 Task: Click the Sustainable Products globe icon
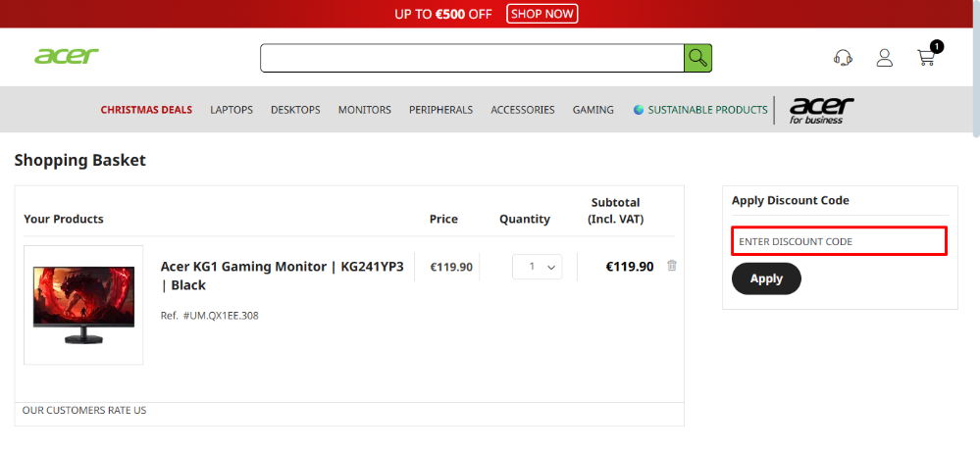coord(638,110)
